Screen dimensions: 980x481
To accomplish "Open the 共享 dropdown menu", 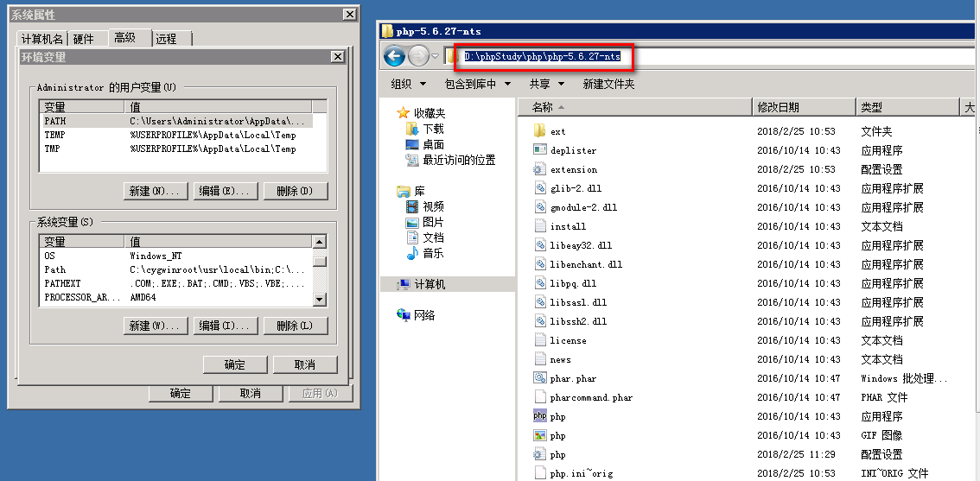I will [x=547, y=84].
